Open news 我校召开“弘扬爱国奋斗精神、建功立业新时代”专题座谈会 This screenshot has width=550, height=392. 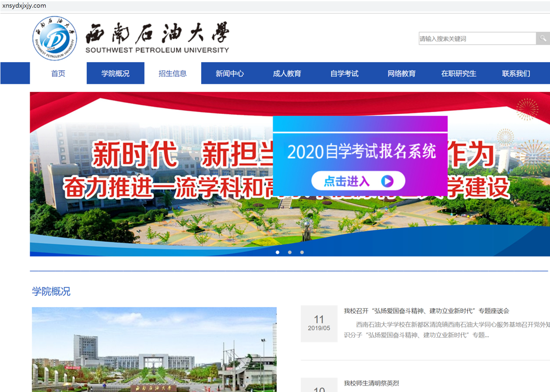coord(426,311)
